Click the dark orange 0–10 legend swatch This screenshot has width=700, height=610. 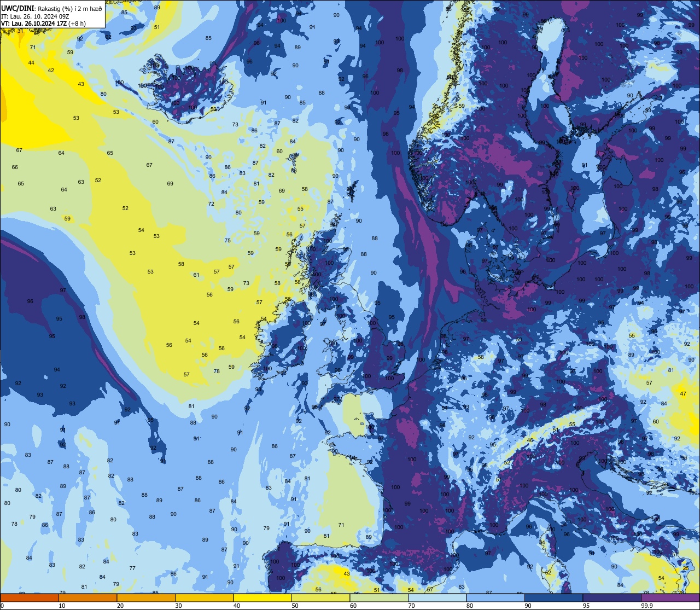tap(30, 597)
